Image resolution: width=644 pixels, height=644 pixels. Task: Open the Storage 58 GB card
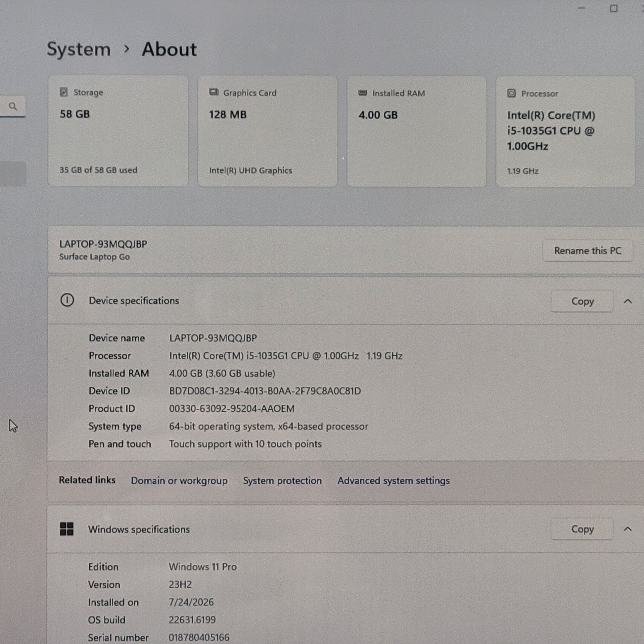coord(118,131)
